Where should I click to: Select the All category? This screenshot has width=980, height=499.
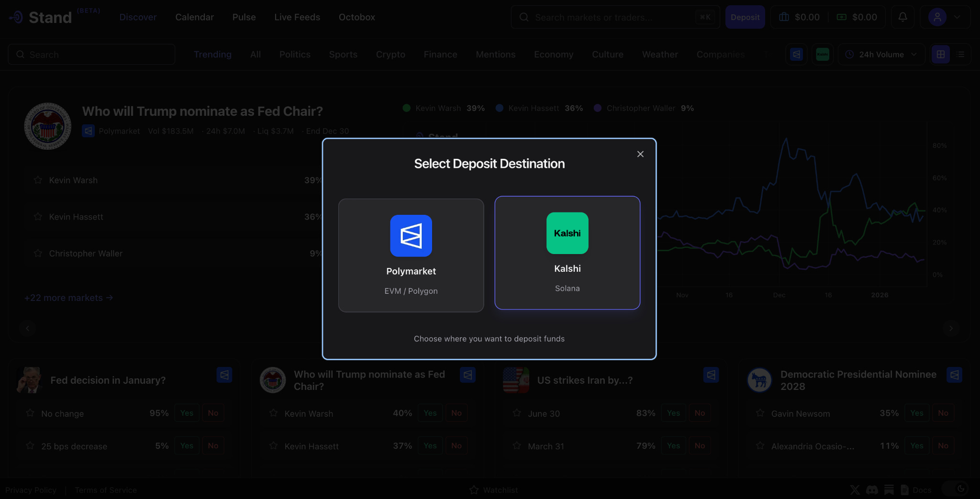point(256,55)
